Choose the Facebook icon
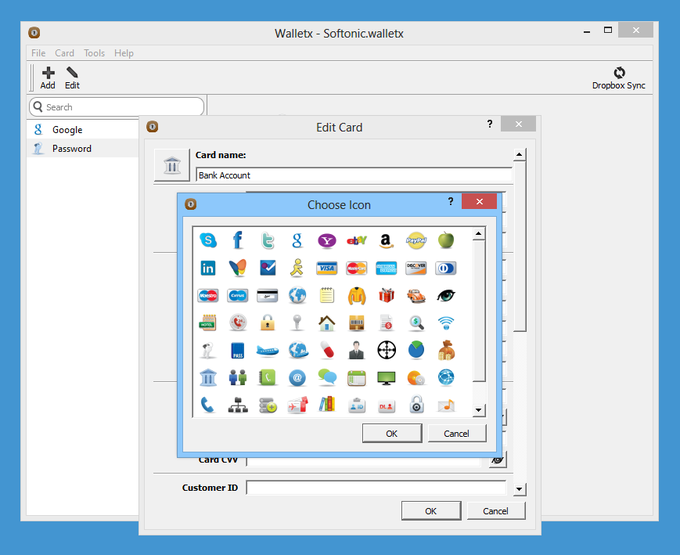Screen dimensions: 680x555 click(238, 240)
